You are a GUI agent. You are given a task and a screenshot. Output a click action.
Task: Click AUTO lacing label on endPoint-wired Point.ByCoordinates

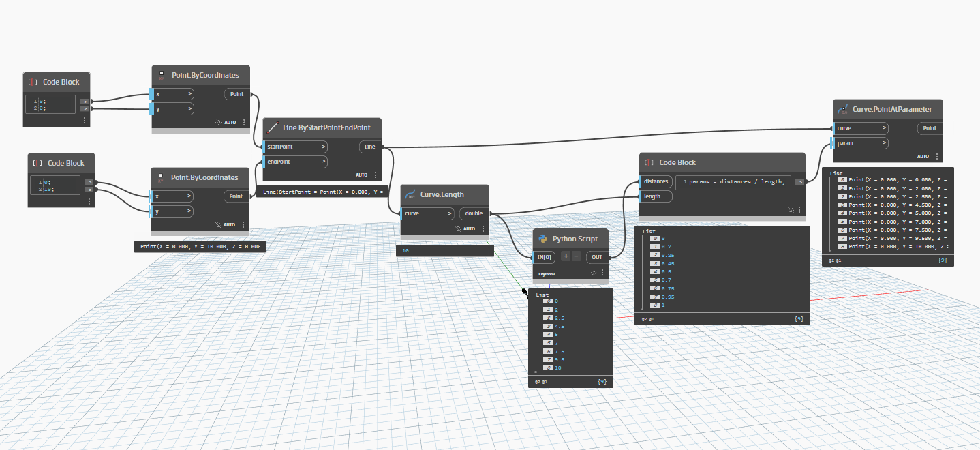click(x=230, y=224)
